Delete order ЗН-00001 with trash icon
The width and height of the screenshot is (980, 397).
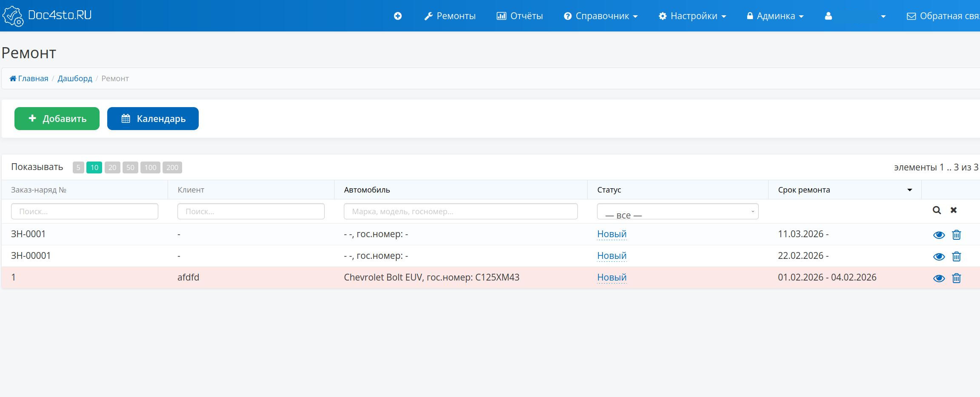coord(957,257)
